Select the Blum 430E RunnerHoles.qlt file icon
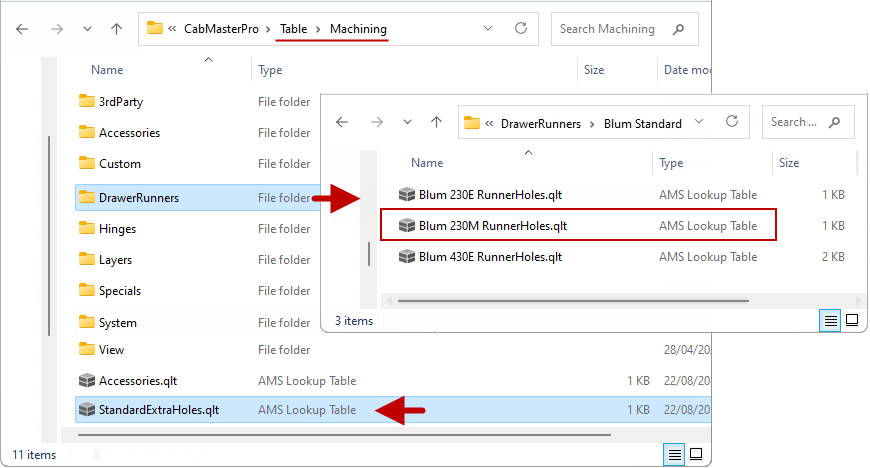The height and width of the screenshot is (468, 870). point(407,256)
